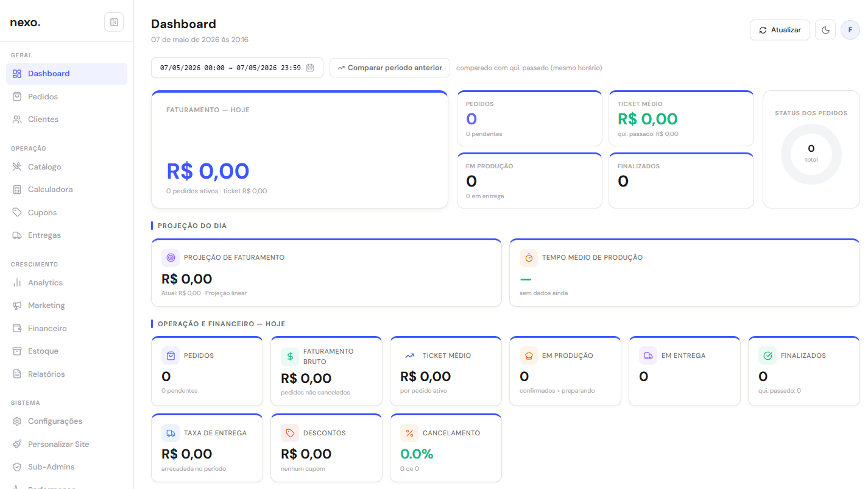Open Estoque in the sidebar

(67, 351)
